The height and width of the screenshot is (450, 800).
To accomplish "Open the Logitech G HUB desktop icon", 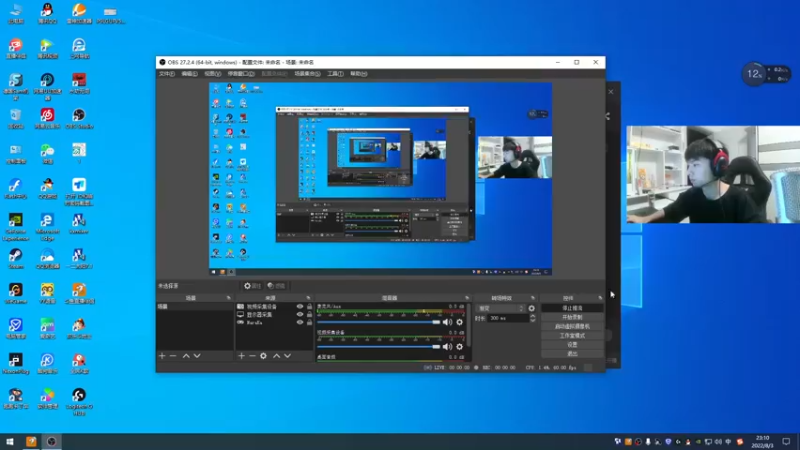I will pos(79,401).
